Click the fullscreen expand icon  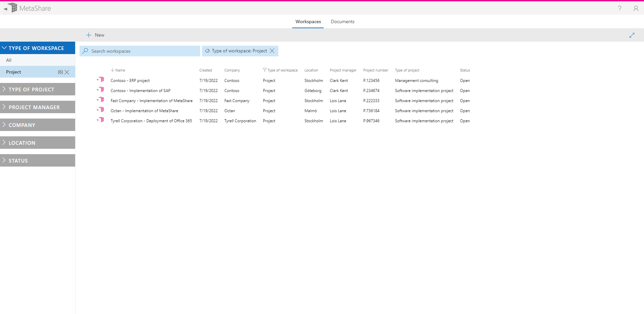click(633, 35)
